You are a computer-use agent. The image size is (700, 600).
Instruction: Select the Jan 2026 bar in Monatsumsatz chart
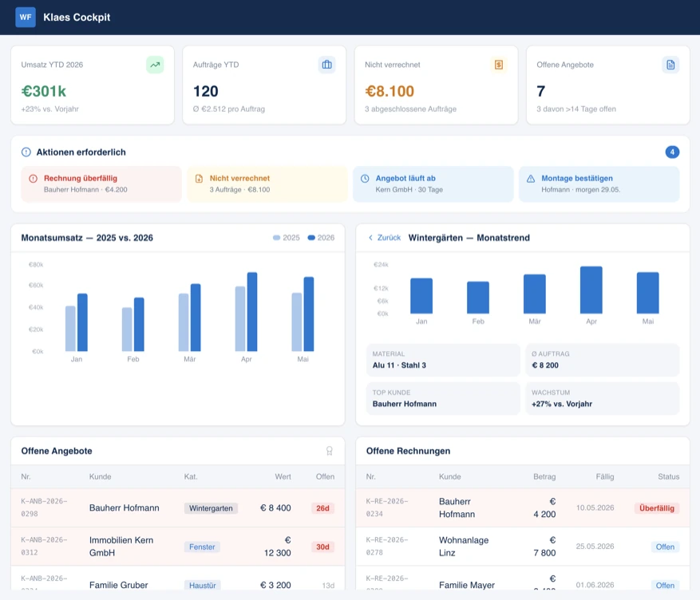[82, 322]
